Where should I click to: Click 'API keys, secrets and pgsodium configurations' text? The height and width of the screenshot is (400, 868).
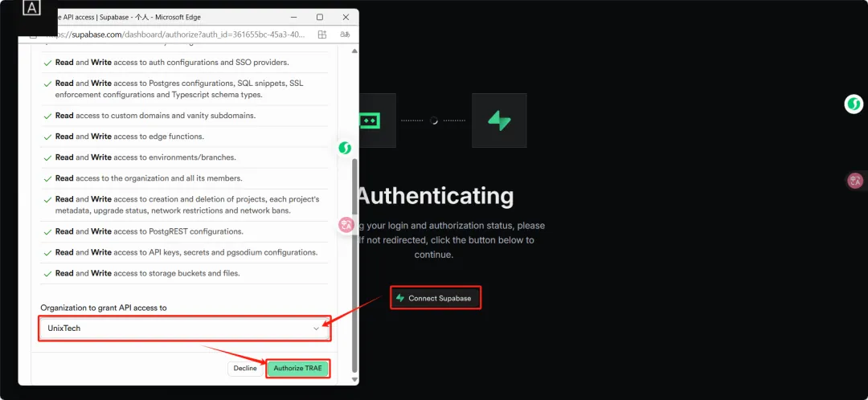point(234,252)
